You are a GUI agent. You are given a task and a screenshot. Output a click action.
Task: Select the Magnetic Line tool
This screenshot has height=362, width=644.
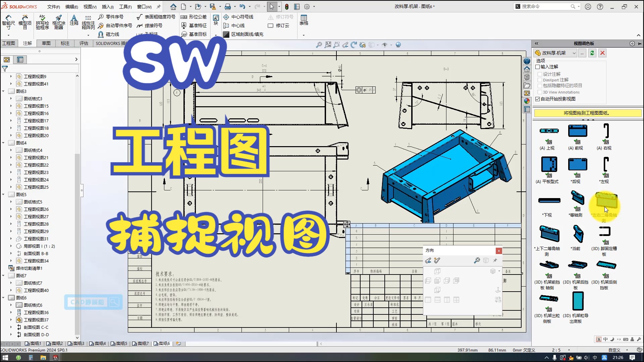(x=109, y=34)
